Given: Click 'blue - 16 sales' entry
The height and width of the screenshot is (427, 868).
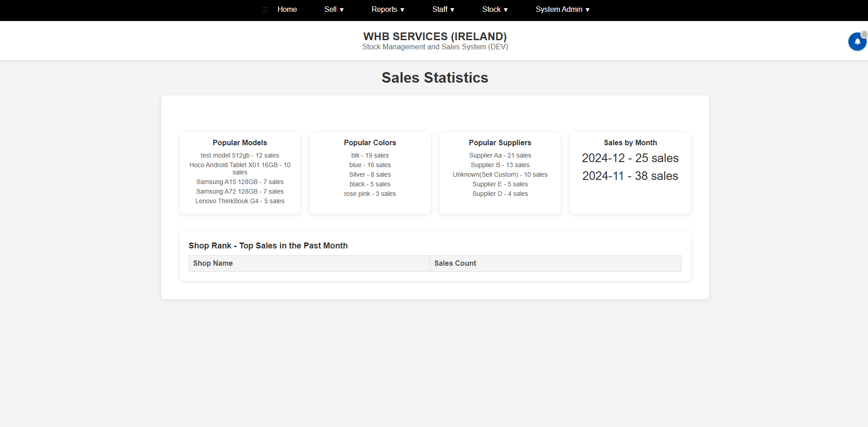Looking at the screenshot, I should [x=370, y=165].
